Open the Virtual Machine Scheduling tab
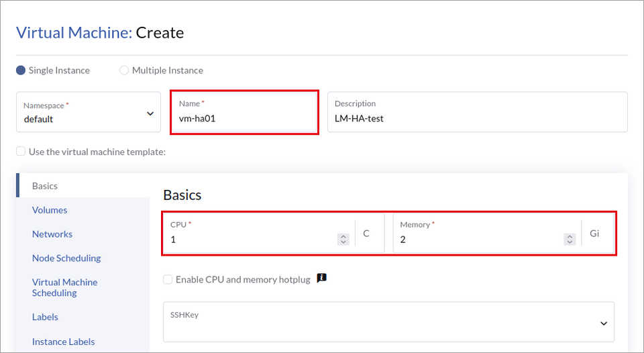Screen dimensions: 644x353 point(65,287)
